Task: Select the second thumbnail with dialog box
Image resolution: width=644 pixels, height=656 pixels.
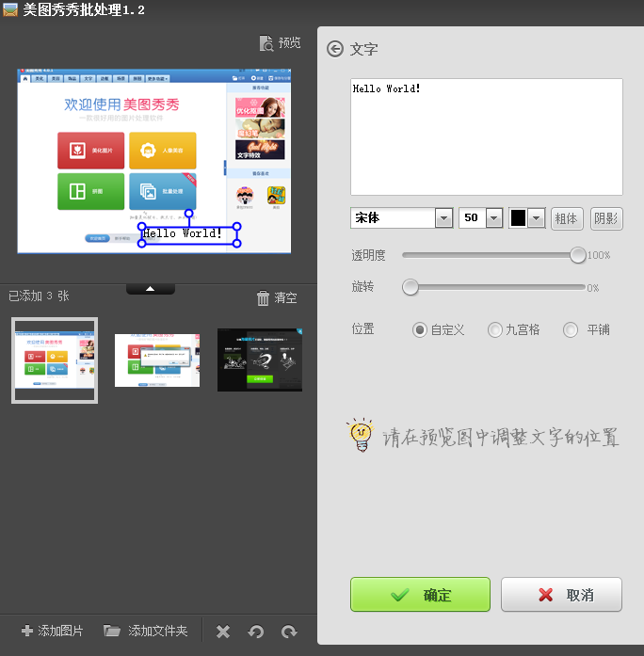Action: pyautogui.click(x=157, y=360)
